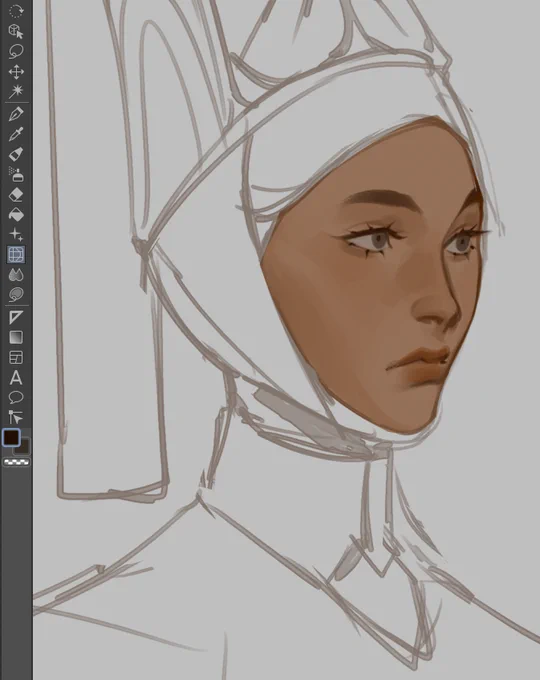Select the Marker brush tool
This screenshot has height=680, width=540.
(16, 154)
